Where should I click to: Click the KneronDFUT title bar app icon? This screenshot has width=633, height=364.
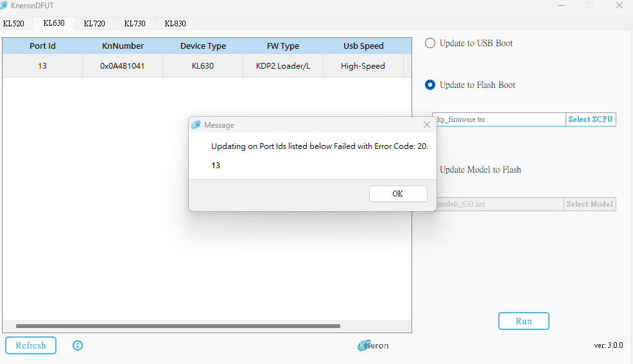tap(4, 5)
